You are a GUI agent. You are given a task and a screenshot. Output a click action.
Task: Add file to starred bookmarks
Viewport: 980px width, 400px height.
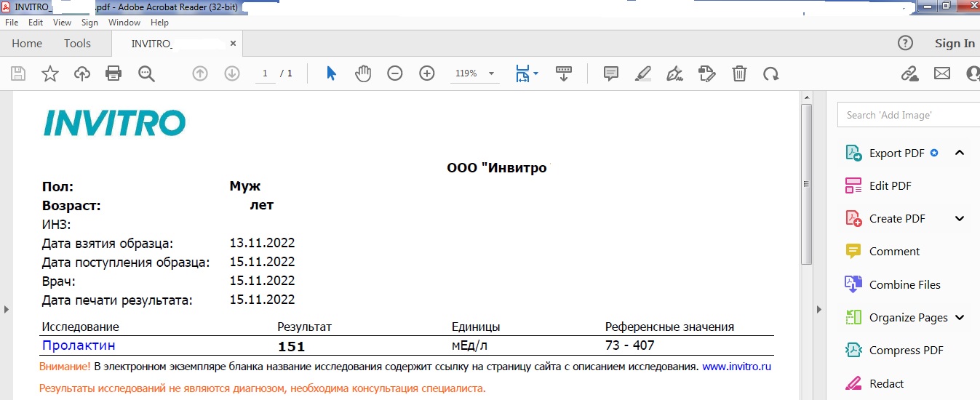[x=49, y=73]
